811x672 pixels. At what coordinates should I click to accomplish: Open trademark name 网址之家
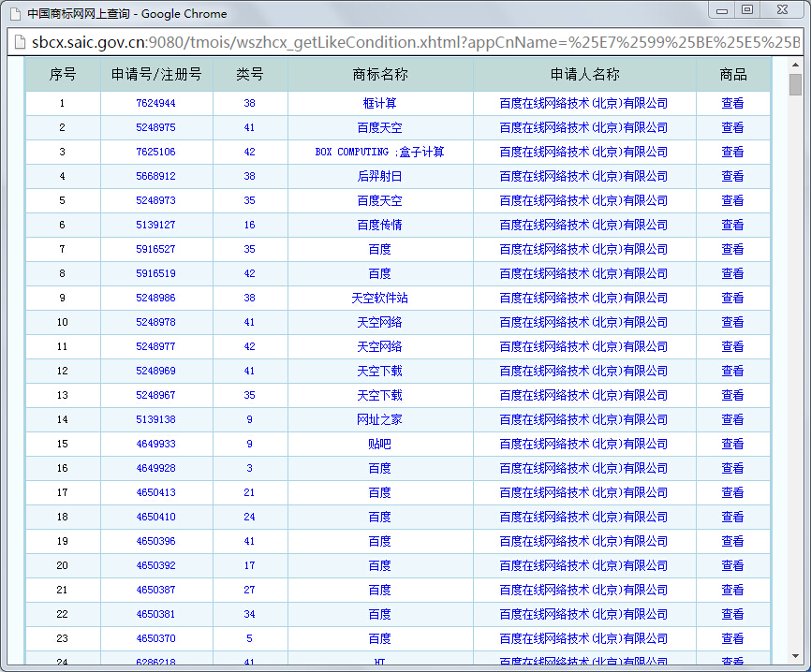click(379, 419)
